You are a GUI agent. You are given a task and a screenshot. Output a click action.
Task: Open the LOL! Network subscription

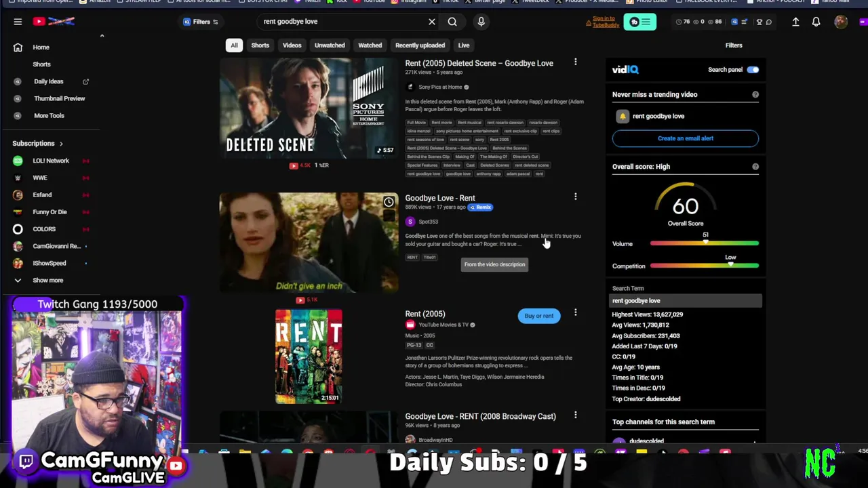tap(51, 161)
